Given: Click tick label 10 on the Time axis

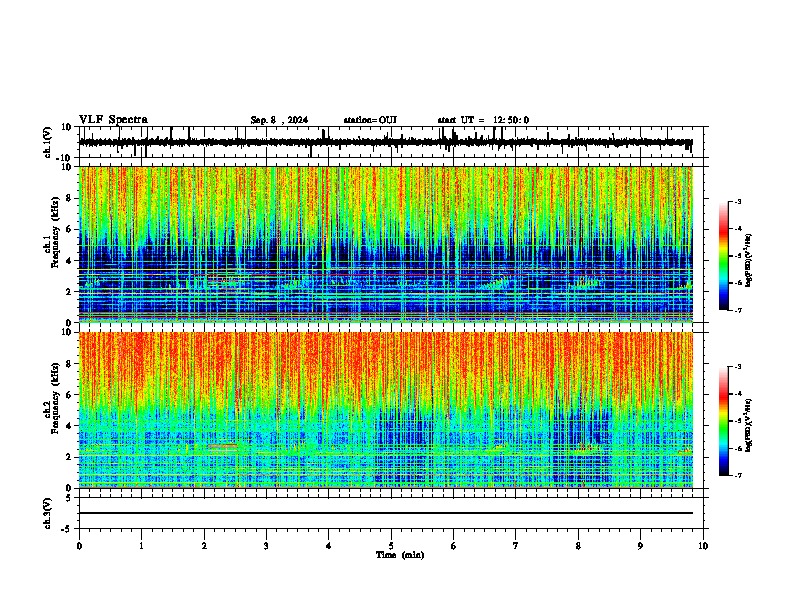Looking at the screenshot, I should click(x=703, y=546).
